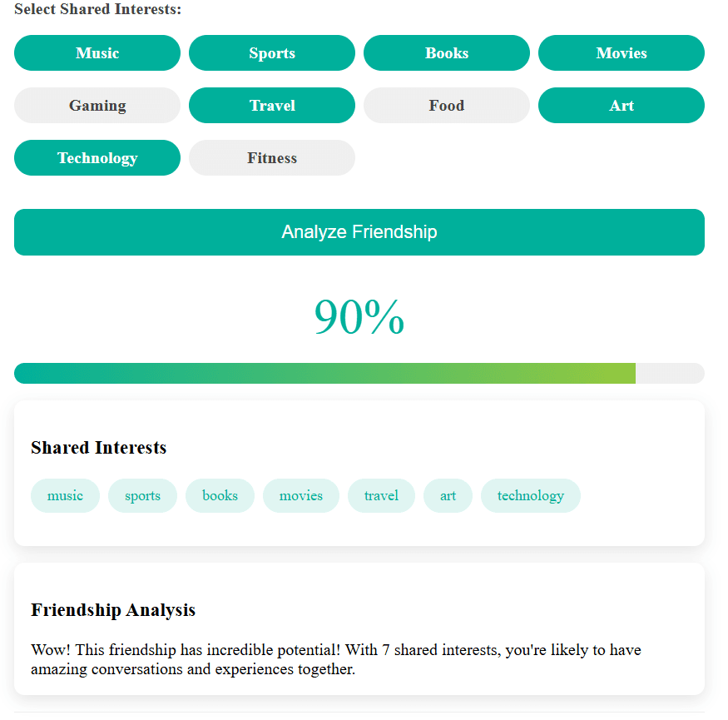Click the Friendship Analysis heading
This screenshot has width=728, height=720.
pos(112,610)
